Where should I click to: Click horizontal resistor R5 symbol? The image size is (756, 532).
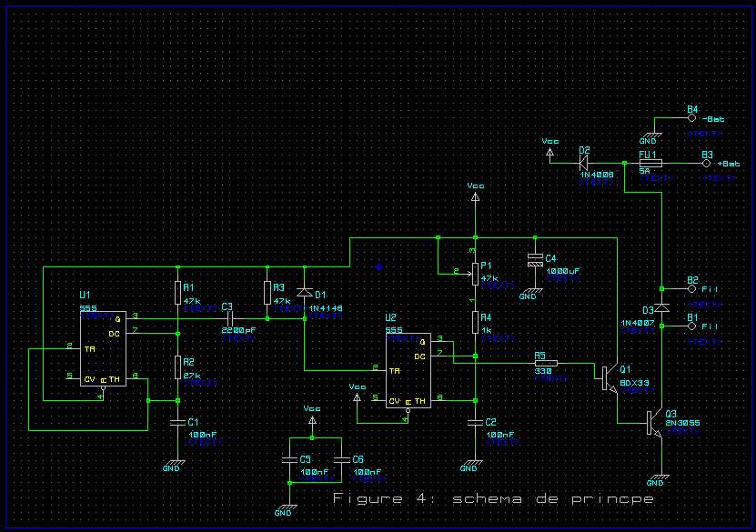(546, 364)
